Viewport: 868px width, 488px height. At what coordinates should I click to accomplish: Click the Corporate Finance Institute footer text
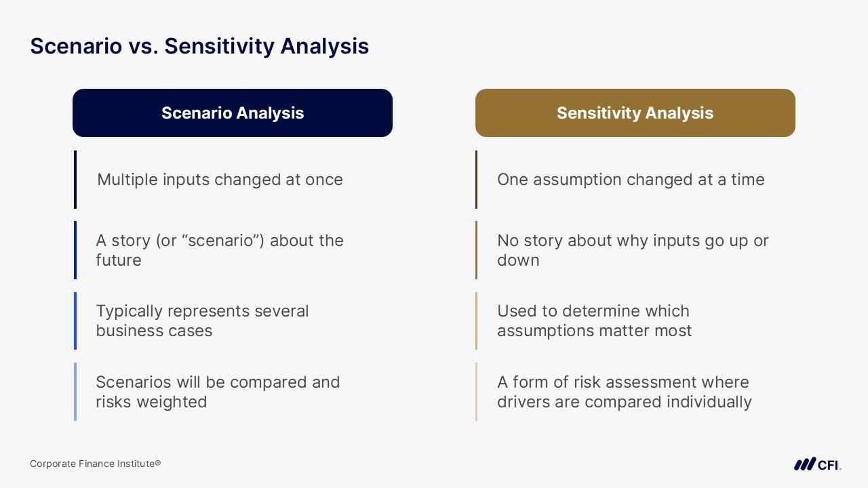pos(95,464)
